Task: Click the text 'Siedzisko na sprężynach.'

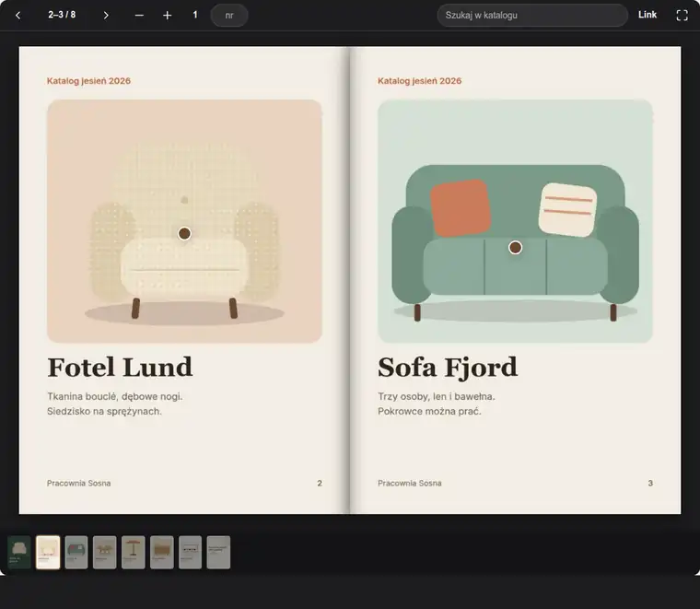Action: [104, 411]
